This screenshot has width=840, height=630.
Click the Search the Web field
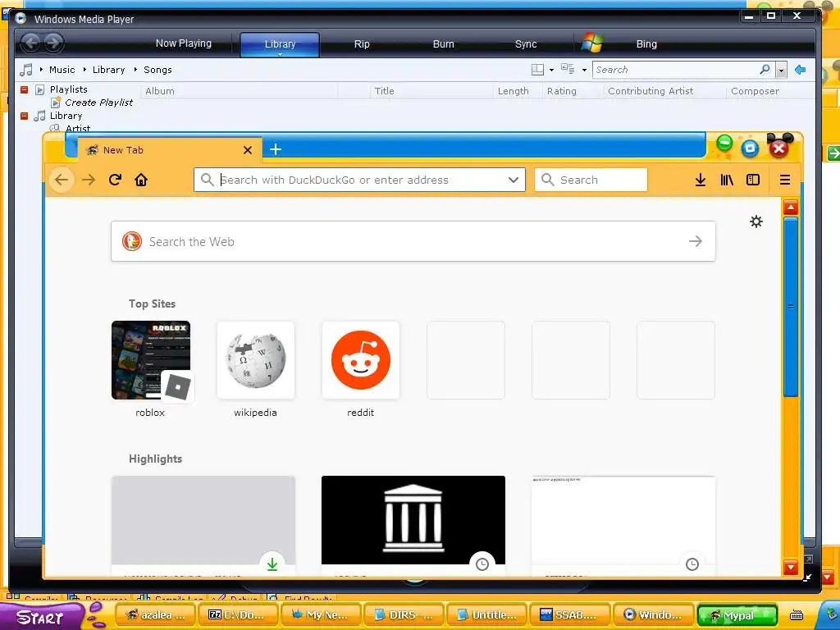[x=413, y=242]
